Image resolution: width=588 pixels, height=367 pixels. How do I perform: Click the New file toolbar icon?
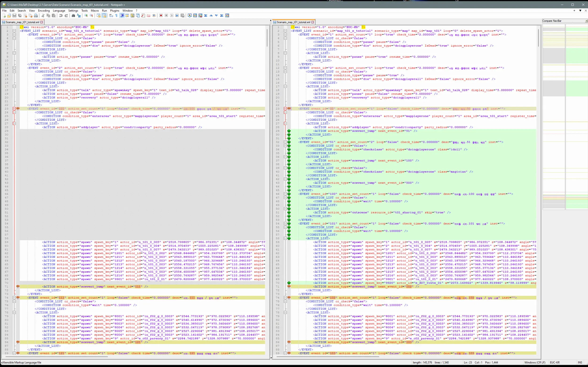pos(4,16)
